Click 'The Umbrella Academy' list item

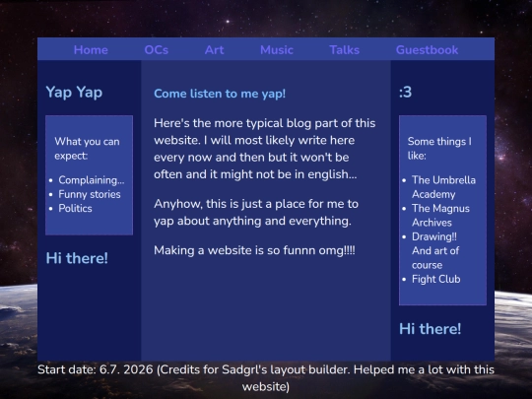pyautogui.click(x=443, y=187)
